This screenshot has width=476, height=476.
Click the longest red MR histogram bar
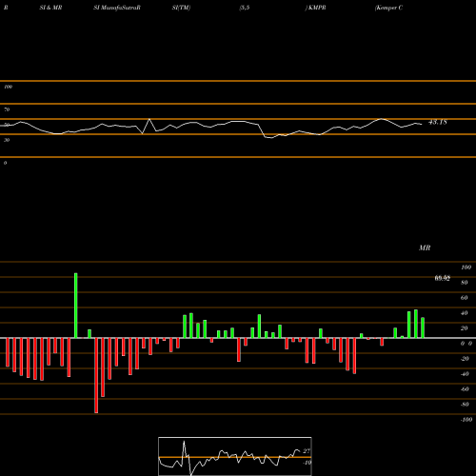(96, 375)
